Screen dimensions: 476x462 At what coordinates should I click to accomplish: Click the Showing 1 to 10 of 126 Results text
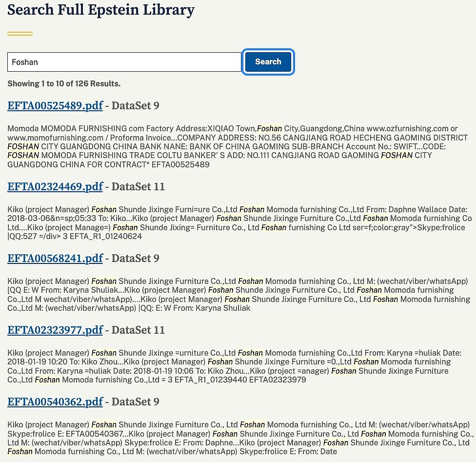coord(64,83)
